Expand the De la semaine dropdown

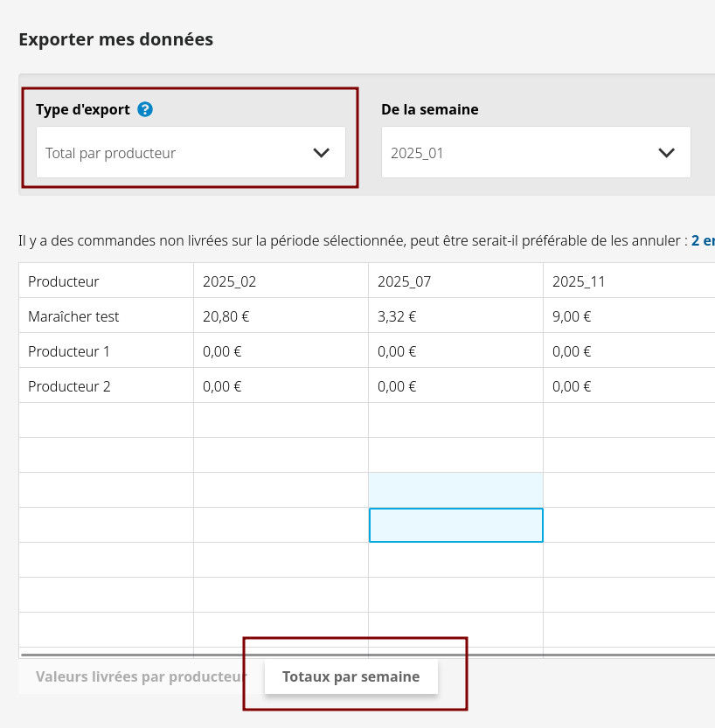pyautogui.click(x=536, y=153)
